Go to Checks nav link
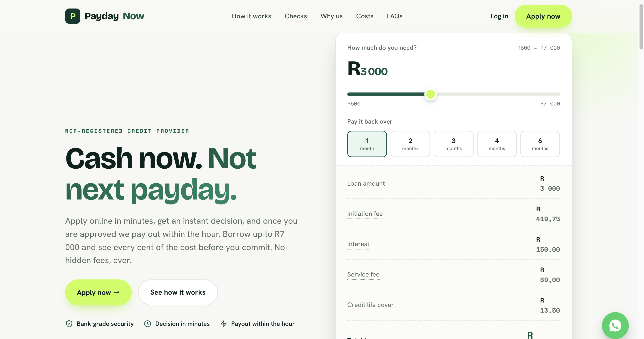Image resolution: width=644 pixels, height=339 pixels. coord(296,16)
